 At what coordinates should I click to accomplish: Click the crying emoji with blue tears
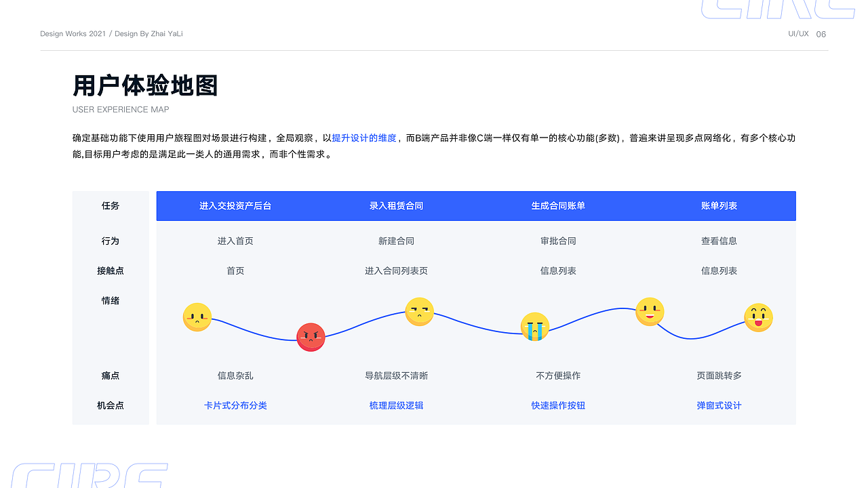(535, 327)
